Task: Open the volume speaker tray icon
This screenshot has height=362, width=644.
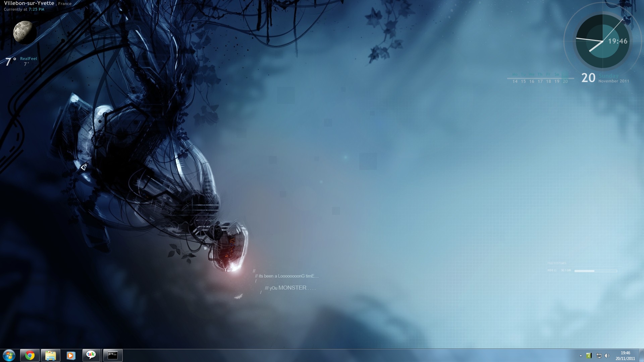Action: tap(607, 356)
